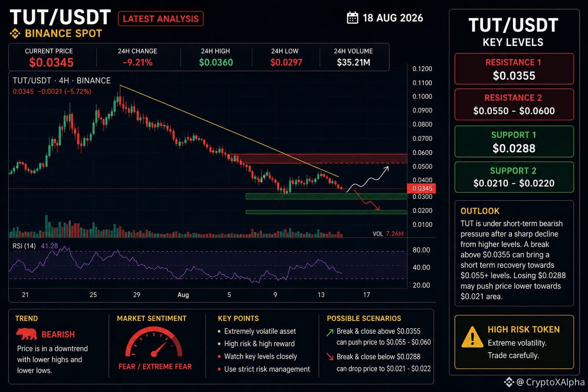Screen dimensions: 588x392
Task: Click the lower green support zone on chart
Action: (x=326, y=212)
